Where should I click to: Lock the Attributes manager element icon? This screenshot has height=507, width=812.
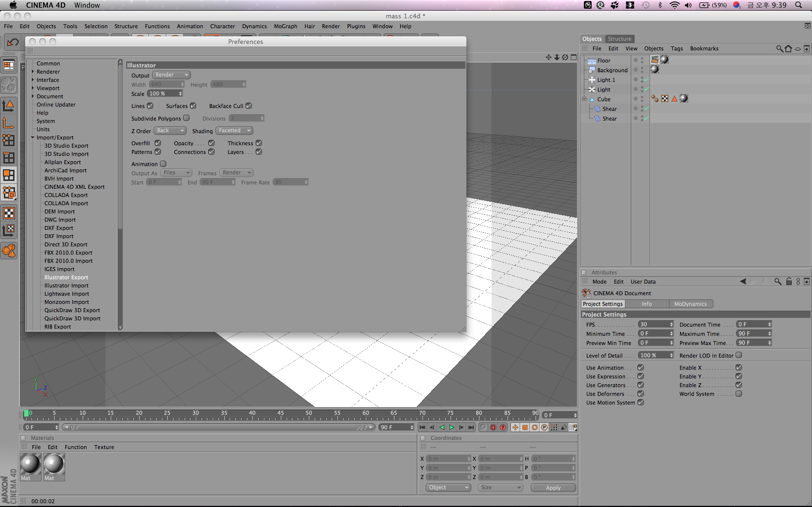click(x=789, y=282)
